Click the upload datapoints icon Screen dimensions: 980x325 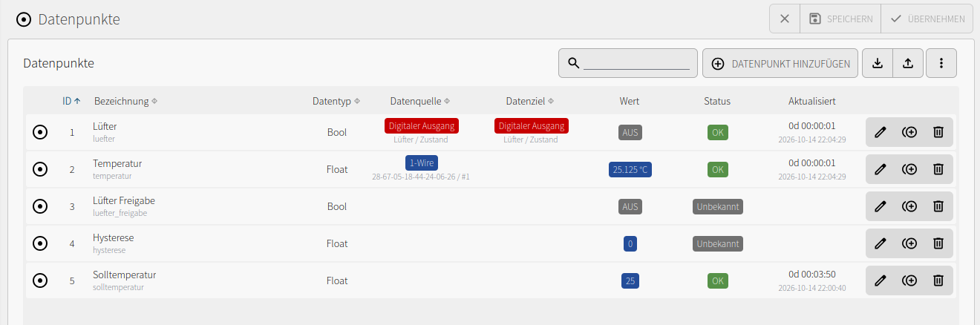pyautogui.click(x=908, y=63)
